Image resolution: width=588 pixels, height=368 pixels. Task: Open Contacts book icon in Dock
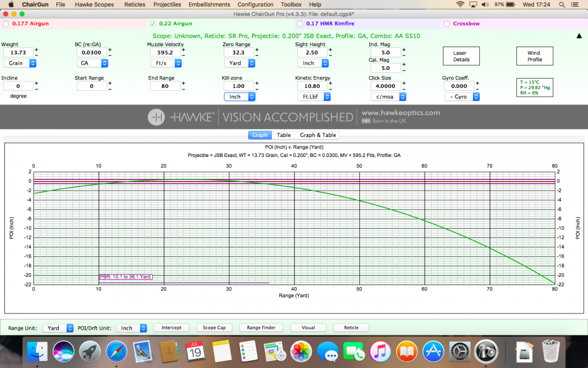(169, 351)
